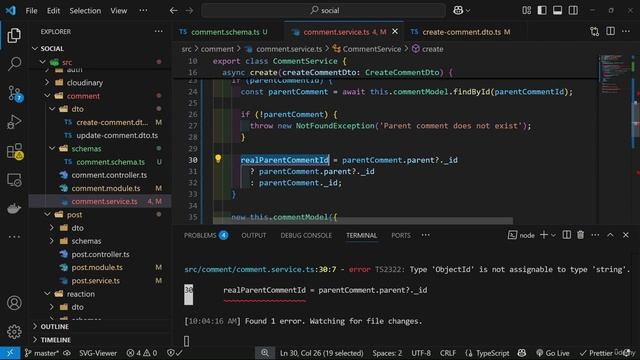Open Run and Debug view
Image resolution: width=640 pixels, height=360 pixels.
coord(14,122)
